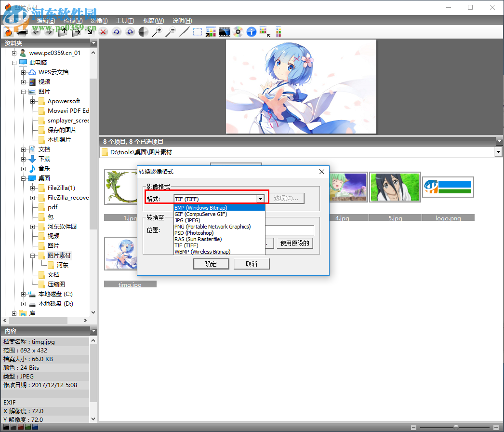Click the flame acquire icon in toolbar
This screenshot has height=432, width=504.
coord(8,32)
